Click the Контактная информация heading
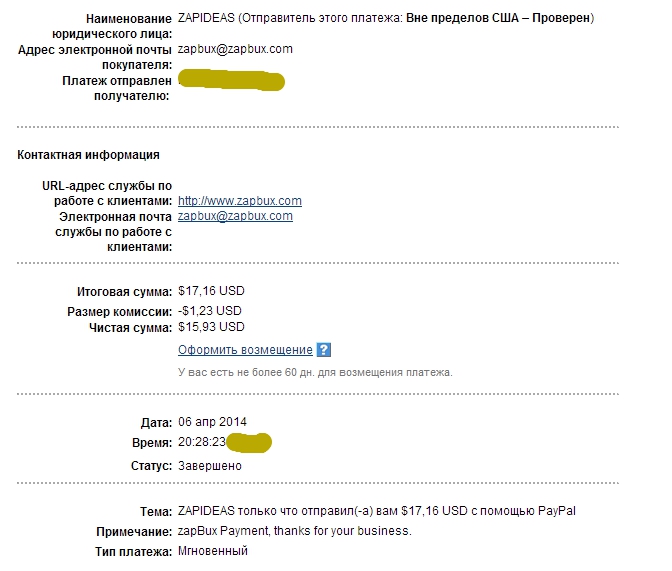The image size is (672, 571). (88, 155)
